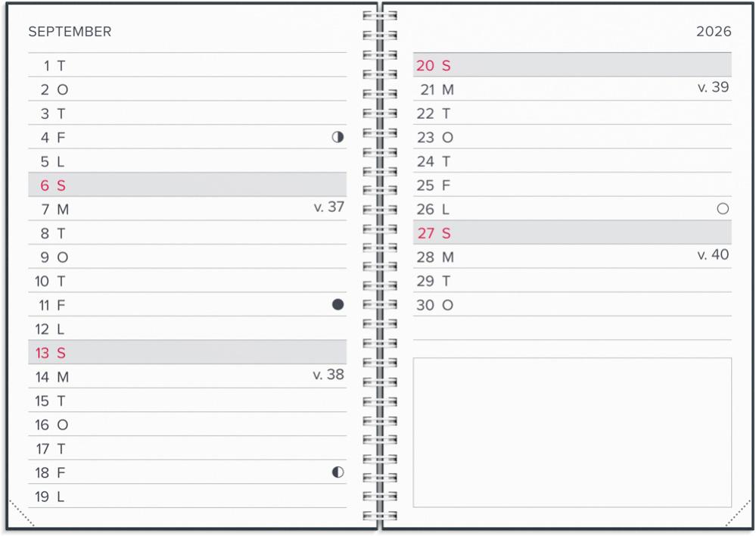Select the highlighted Sunday 27 S row
This screenshot has width=756, height=536.
point(572,232)
